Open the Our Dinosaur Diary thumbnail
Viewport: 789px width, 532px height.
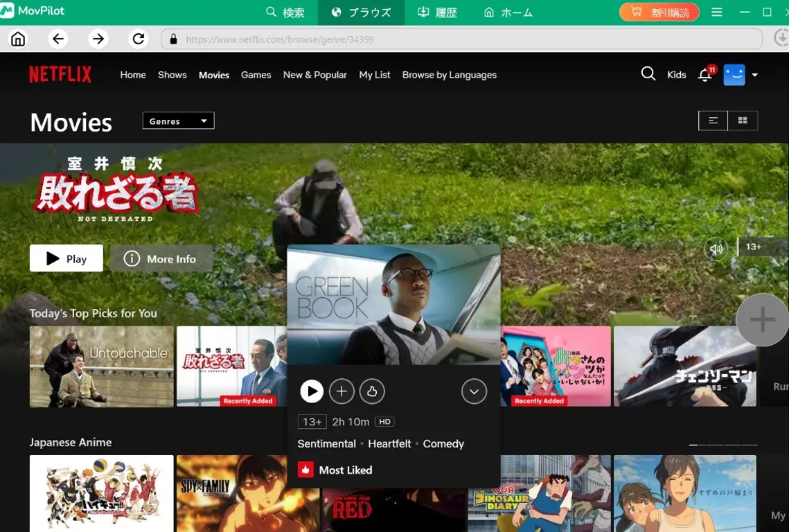540,493
